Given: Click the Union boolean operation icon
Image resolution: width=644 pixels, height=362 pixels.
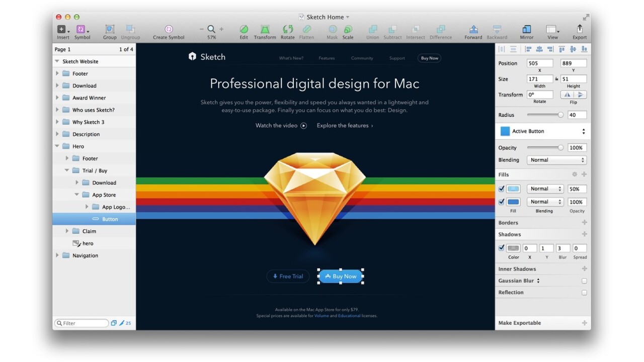Looking at the screenshot, I should click(x=372, y=30).
